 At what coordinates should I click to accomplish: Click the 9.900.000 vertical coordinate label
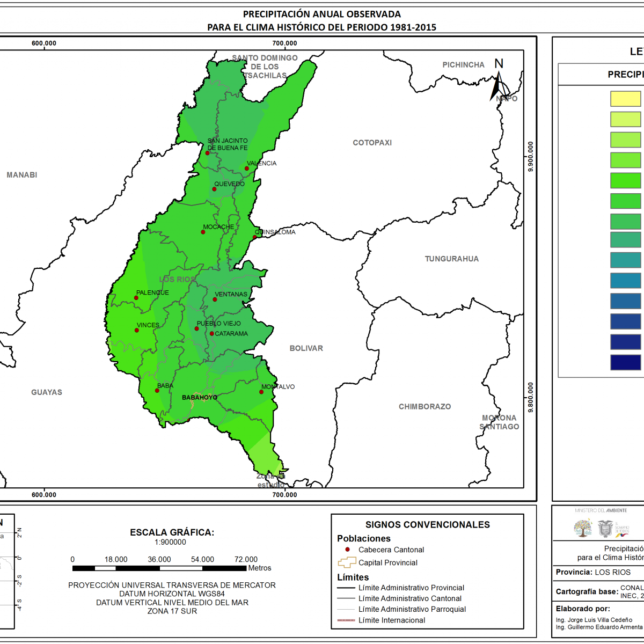click(x=531, y=156)
